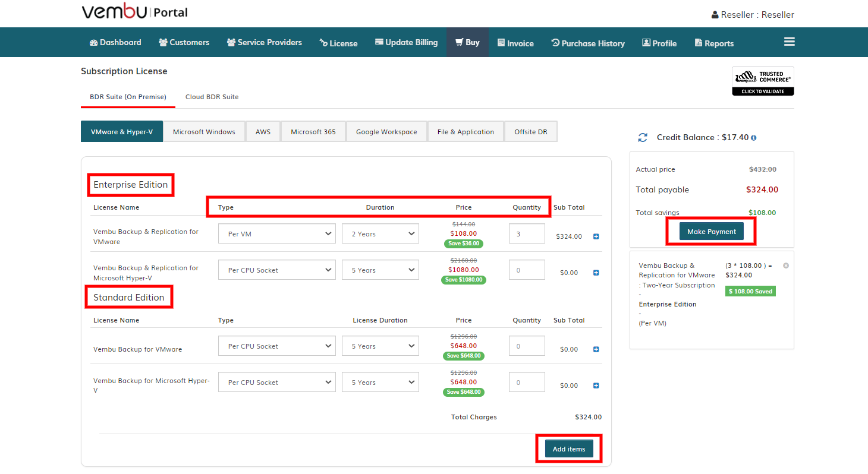This screenshot has height=474, width=868.
Task: Select the Offsite DR tab
Action: 531,132
